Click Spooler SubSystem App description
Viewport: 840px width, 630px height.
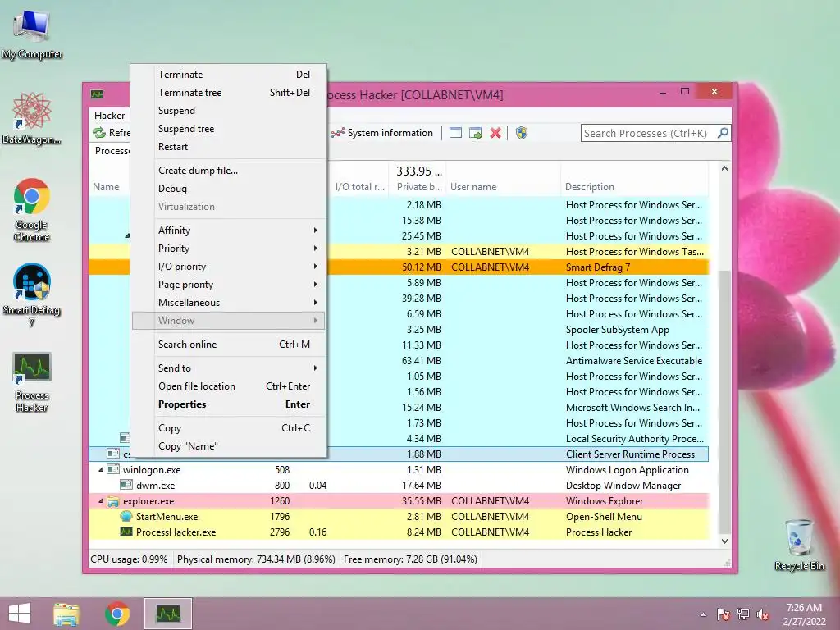617,330
